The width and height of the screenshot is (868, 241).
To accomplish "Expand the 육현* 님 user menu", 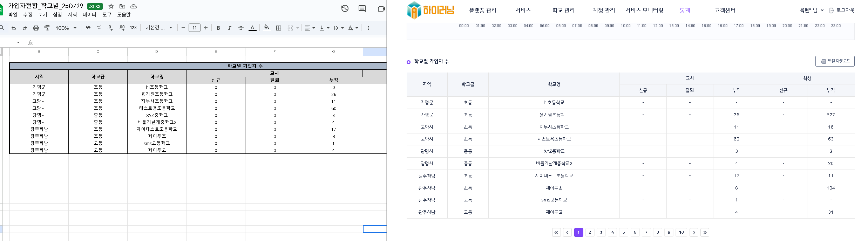I will click(812, 10).
